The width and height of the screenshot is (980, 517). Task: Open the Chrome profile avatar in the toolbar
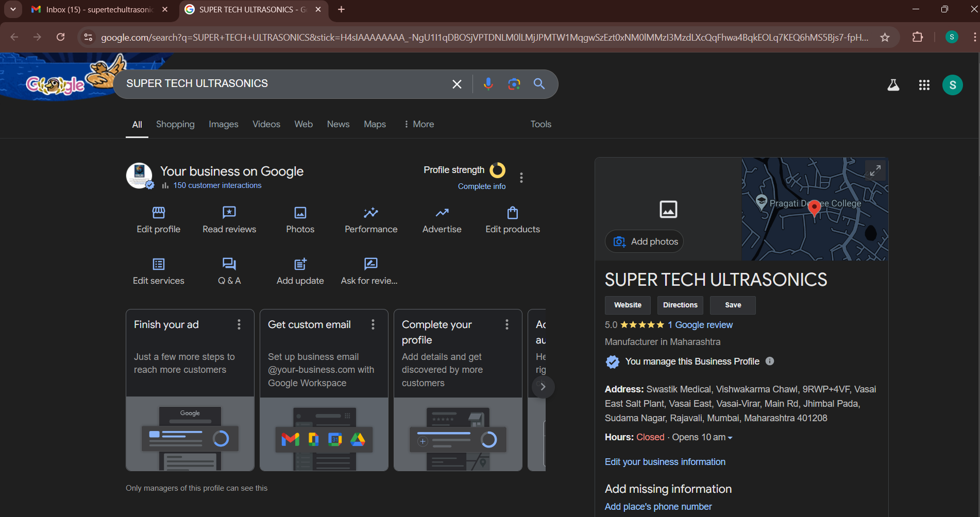[x=952, y=37]
